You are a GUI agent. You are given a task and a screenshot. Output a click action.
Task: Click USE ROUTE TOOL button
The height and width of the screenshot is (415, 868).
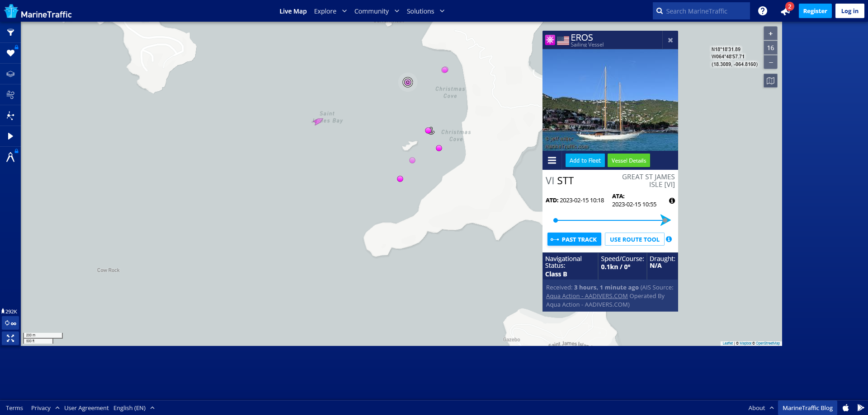point(635,239)
